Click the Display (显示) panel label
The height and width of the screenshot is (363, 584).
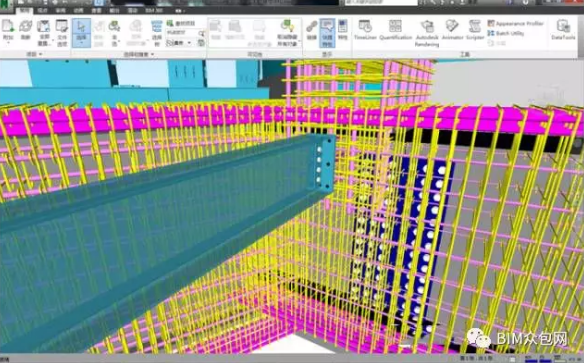pos(327,54)
